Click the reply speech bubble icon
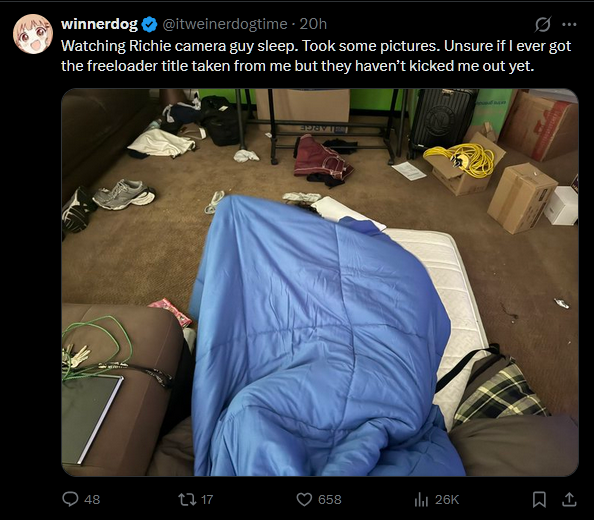The width and height of the screenshot is (594, 520). tap(70, 499)
